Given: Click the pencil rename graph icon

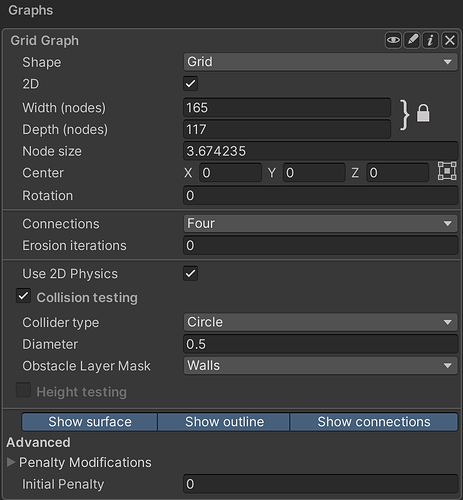Looking at the screenshot, I should (x=412, y=41).
